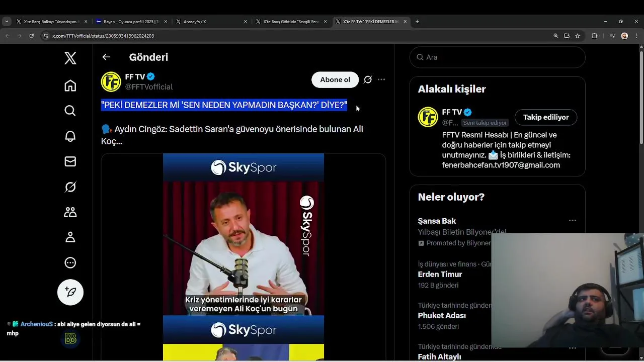Viewport: 644px width, 362px height.
Task: Go to Home via house icon
Action: tap(70, 85)
